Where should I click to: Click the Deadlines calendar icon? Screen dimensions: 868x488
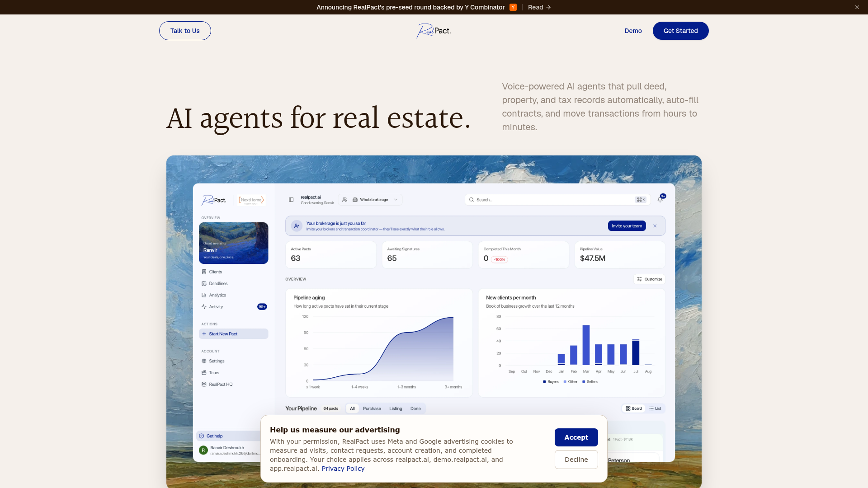pos(204,284)
